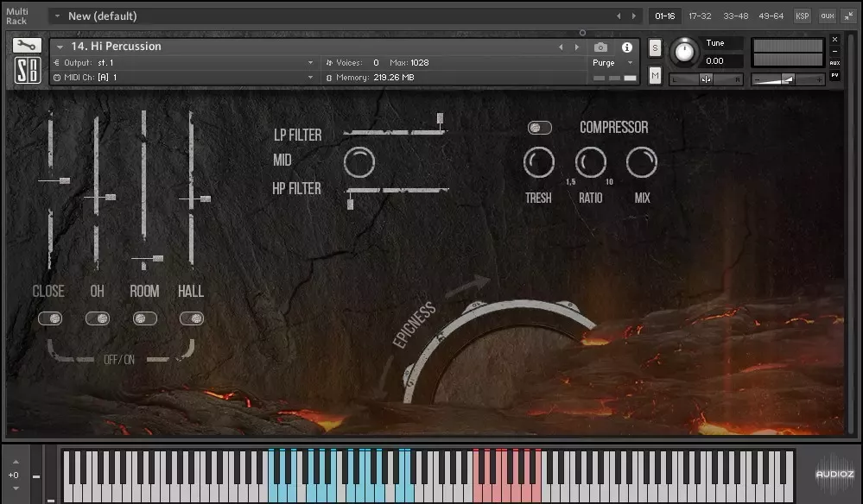This screenshot has height=504, width=863.
Task: Select the 01-16 instruments tab
Action: 668,16
